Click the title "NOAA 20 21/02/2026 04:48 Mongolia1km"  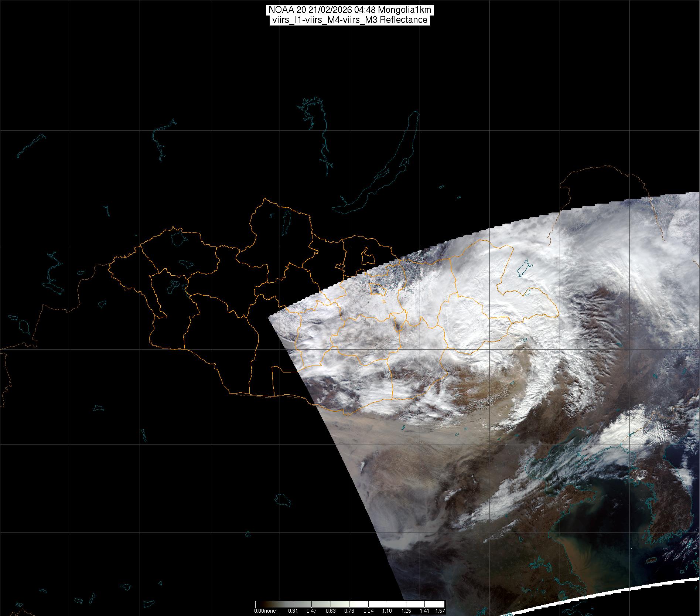coord(349,10)
